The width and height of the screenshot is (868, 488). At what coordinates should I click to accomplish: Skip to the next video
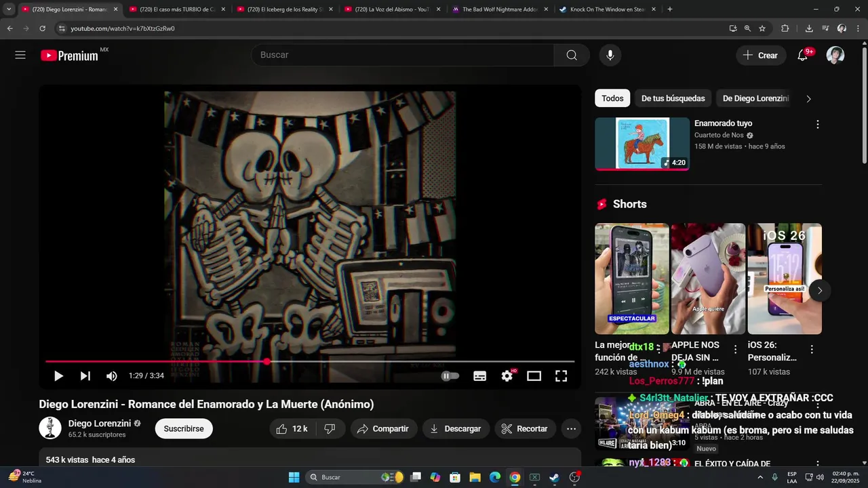pos(85,376)
